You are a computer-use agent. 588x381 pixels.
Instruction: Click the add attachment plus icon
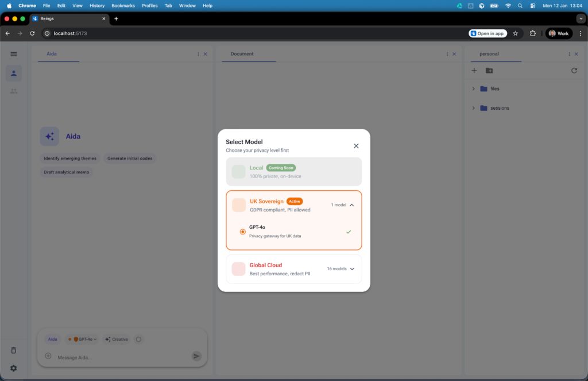pyautogui.click(x=48, y=356)
